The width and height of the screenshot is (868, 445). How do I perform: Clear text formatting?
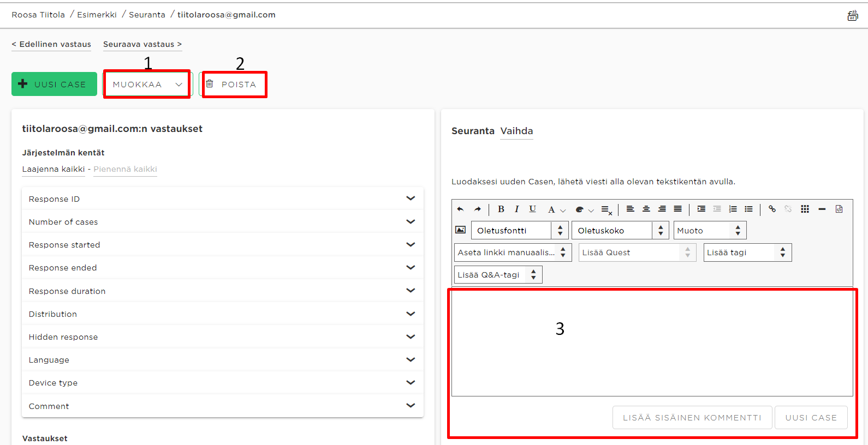pyautogui.click(x=606, y=209)
